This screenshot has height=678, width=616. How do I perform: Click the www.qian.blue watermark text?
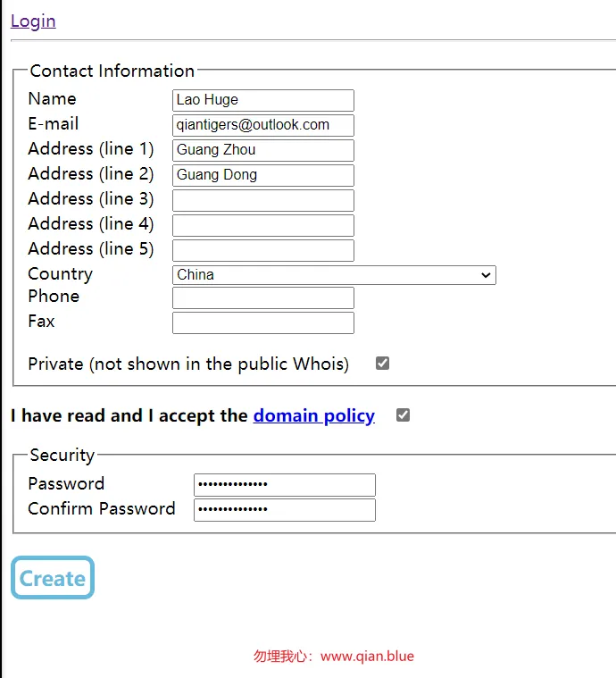tap(368, 657)
